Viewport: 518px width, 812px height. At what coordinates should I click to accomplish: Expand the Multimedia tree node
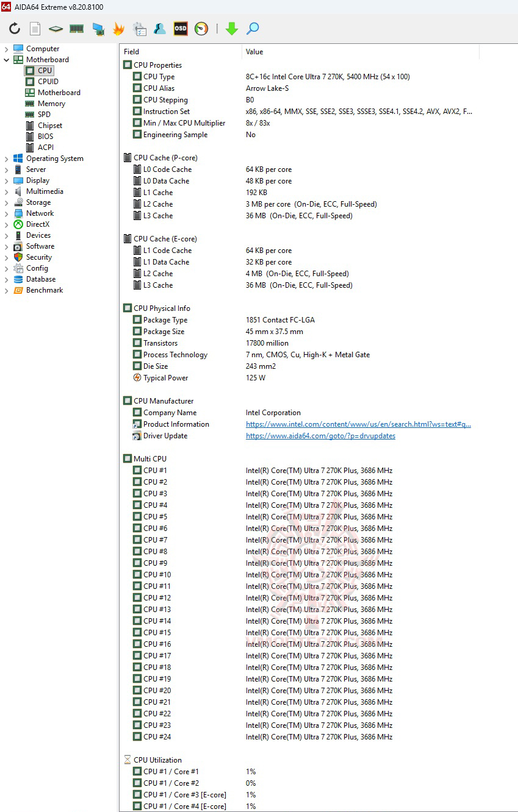click(7, 191)
